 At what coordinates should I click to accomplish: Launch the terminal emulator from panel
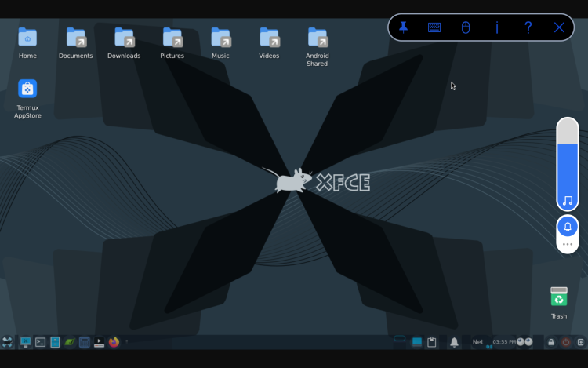40,342
